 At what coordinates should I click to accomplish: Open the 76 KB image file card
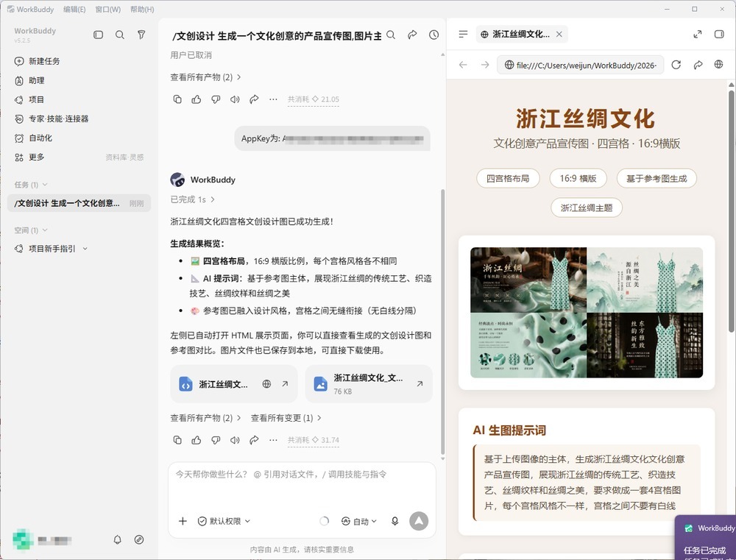369,384
